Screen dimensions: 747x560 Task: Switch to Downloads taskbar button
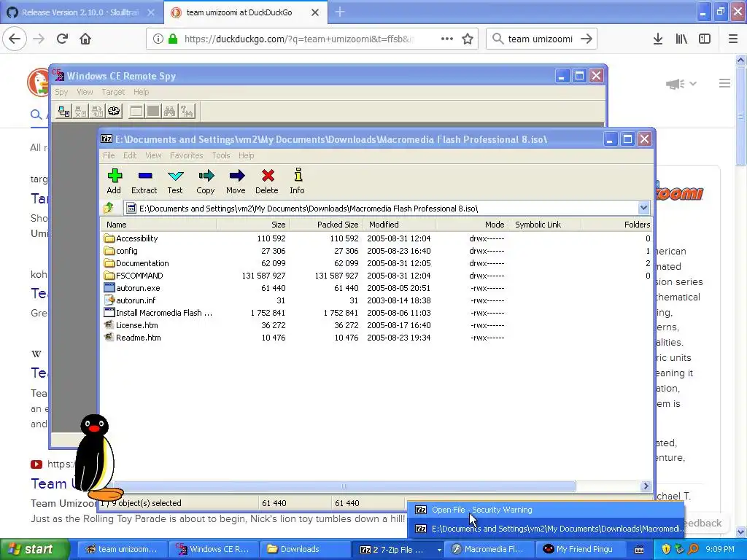click(305, 549)
